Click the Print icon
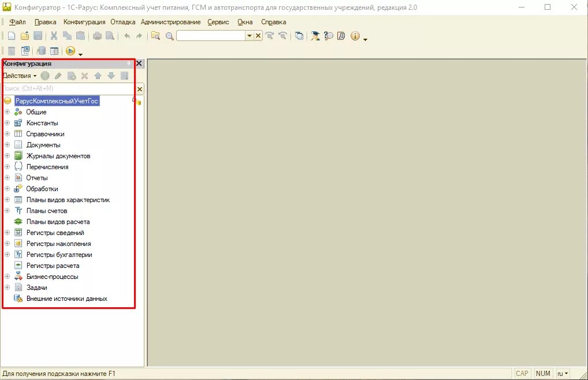This screenshot has height=380, width=588. tap(97, 36)
